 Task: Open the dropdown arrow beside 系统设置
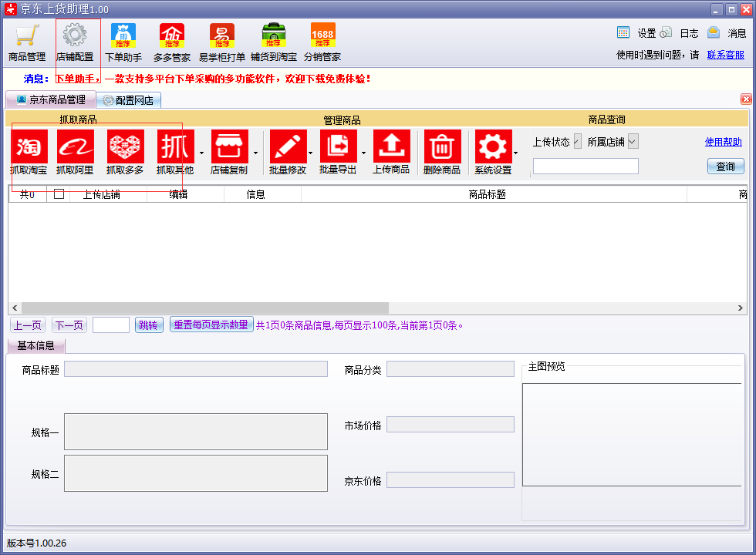coord(515,153)
